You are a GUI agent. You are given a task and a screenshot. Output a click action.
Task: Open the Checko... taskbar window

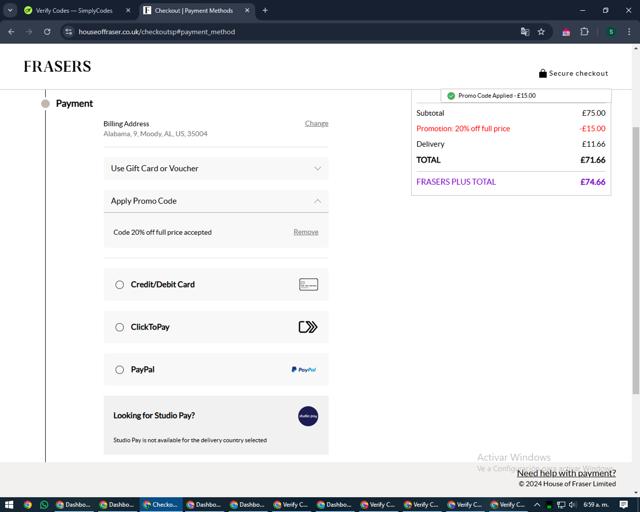tap(160, 505)
